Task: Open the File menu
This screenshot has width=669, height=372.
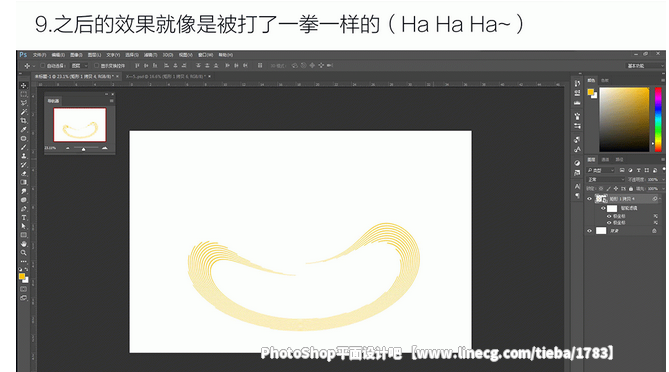Action: [x=39, y=55]
